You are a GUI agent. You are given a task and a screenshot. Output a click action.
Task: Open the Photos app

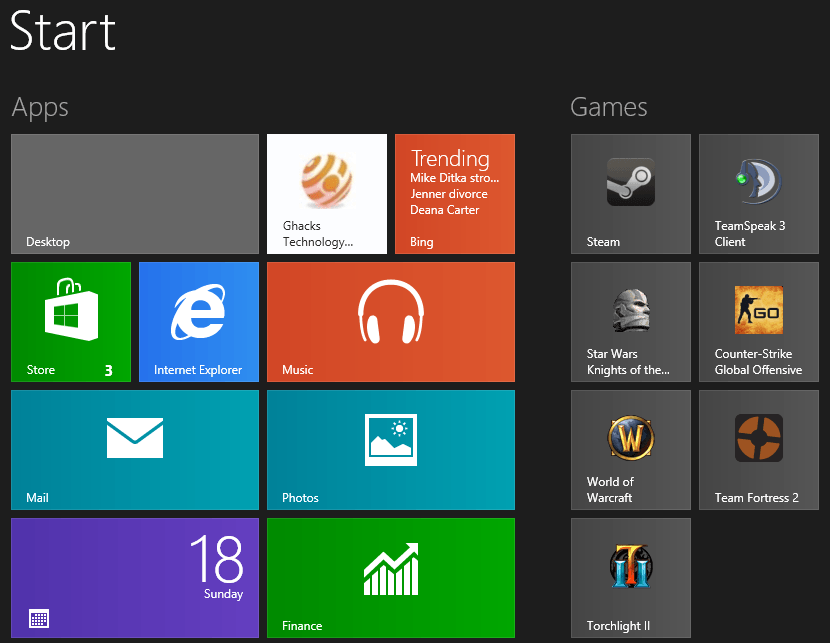(x=390, y=450)
